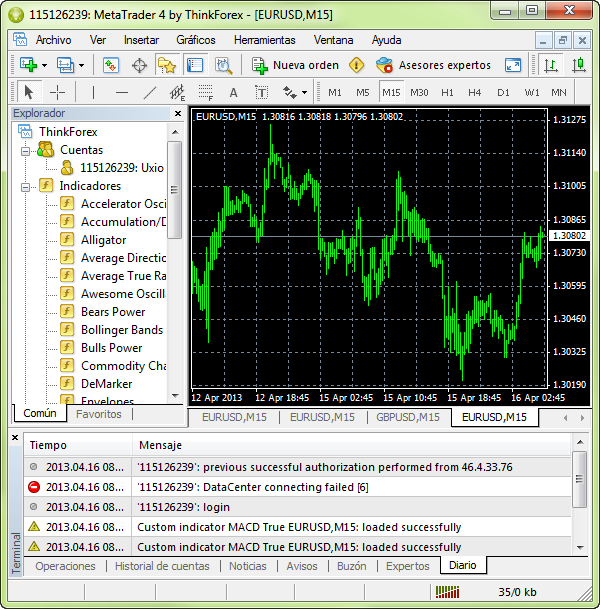The image size is (600, 609).
Task: Click the Text label 'A' tool
Action: (233, 92)
